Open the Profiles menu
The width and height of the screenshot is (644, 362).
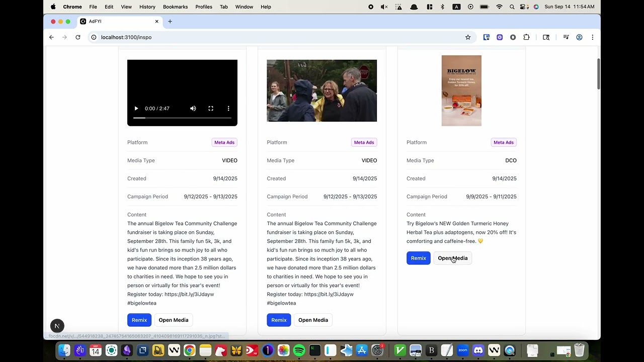pyautogui.click(x=204, y=7)
